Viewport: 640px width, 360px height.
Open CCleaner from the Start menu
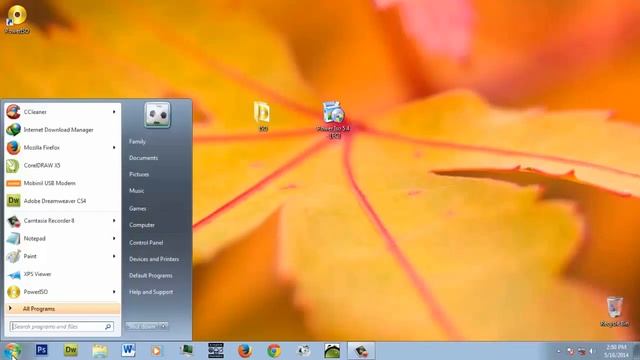pos(62,112)
